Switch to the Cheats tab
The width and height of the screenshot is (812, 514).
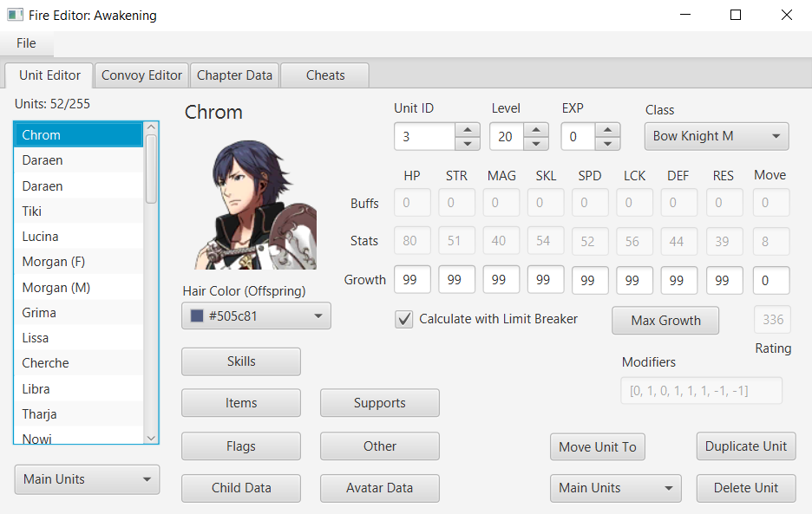pos(325,75)
